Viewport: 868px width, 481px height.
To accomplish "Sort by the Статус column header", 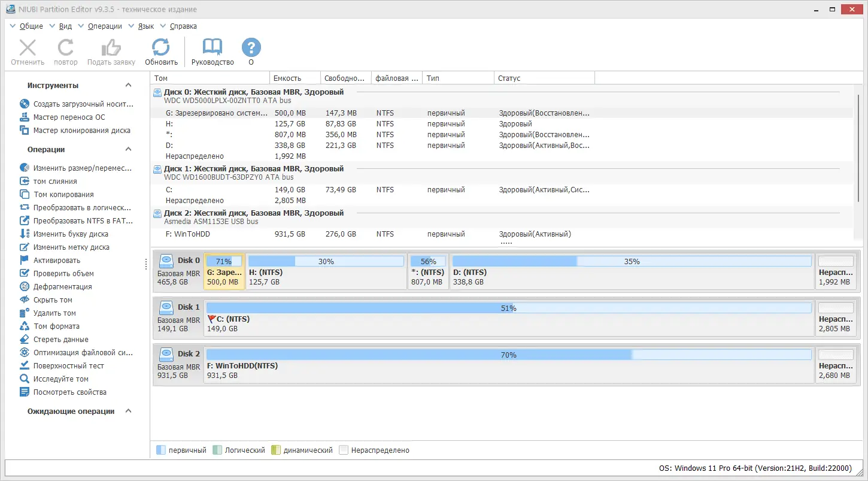I will (545, 78).
